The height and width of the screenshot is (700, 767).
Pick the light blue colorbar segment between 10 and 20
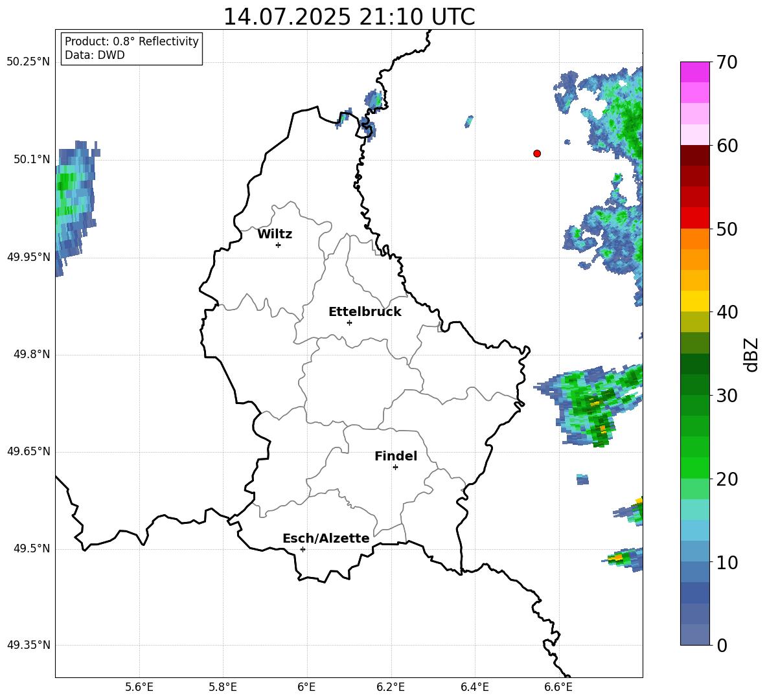[x=694, y=530]
